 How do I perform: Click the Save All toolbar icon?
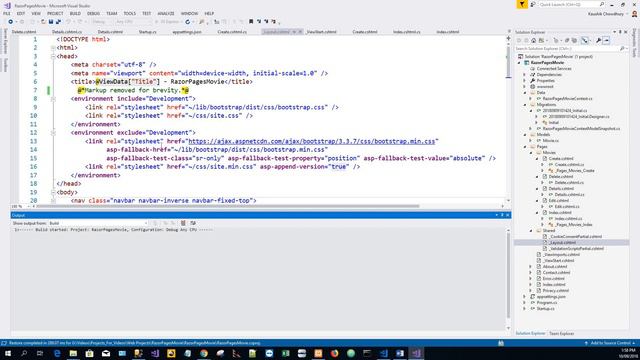tap(58, 22)
